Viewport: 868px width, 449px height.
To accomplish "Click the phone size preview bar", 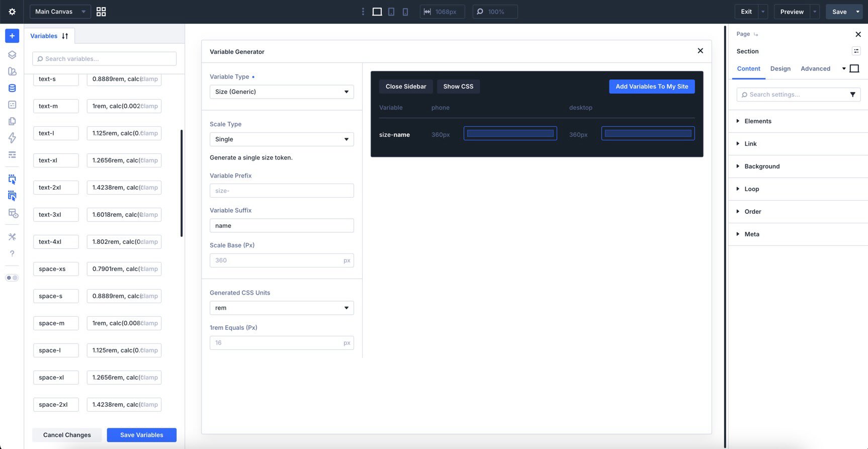I will [510, 133].
